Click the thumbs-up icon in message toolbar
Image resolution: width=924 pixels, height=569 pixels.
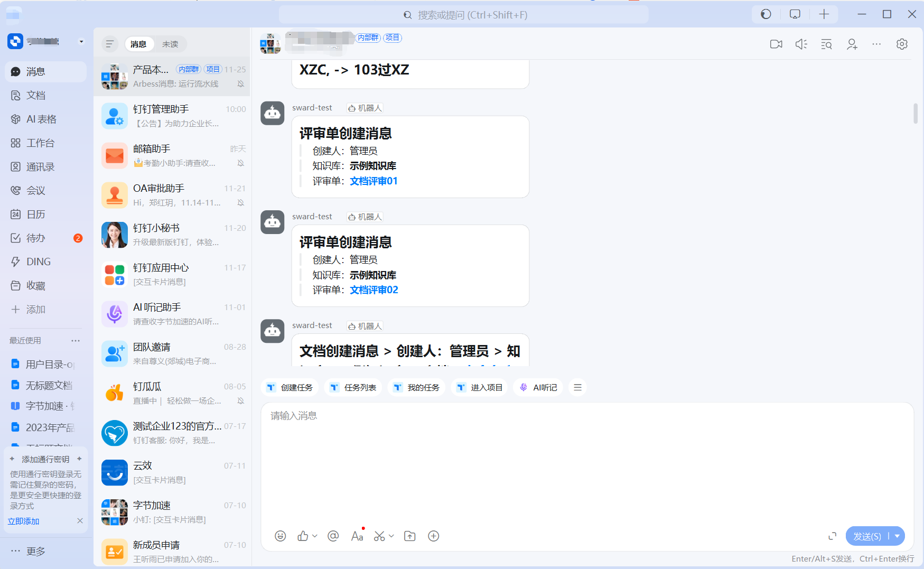coord(303,536)
